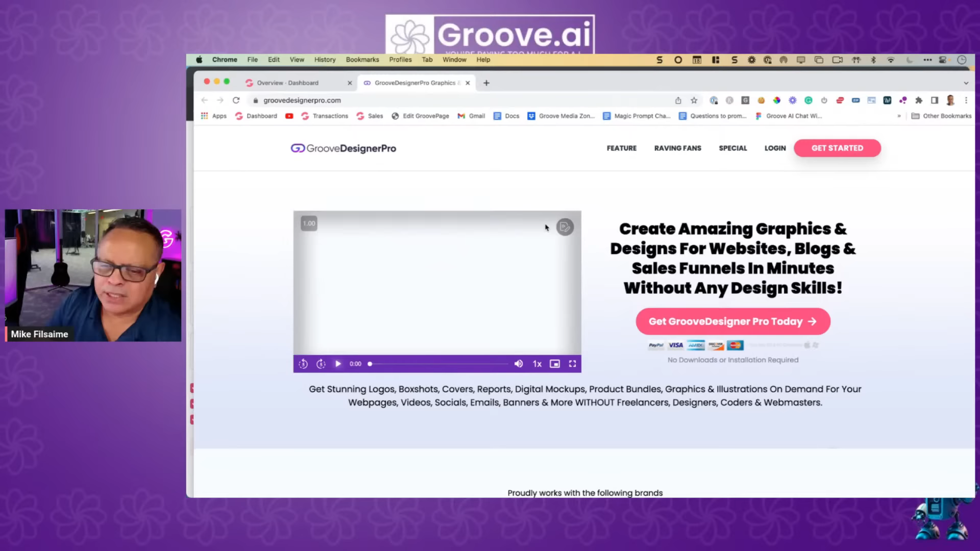Close the Overview Dashboard tab
The height and width of the screenshot is (551, 980).
click(x=350, y=83)
